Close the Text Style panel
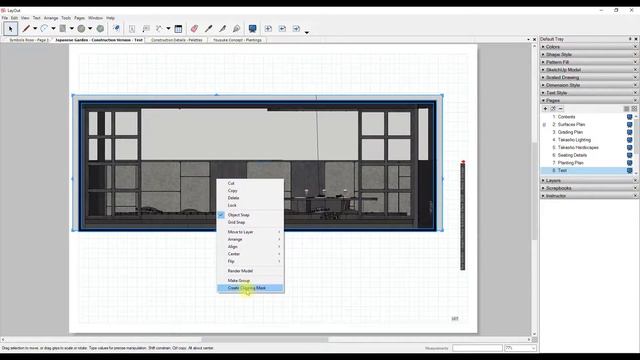 [635, 93]
